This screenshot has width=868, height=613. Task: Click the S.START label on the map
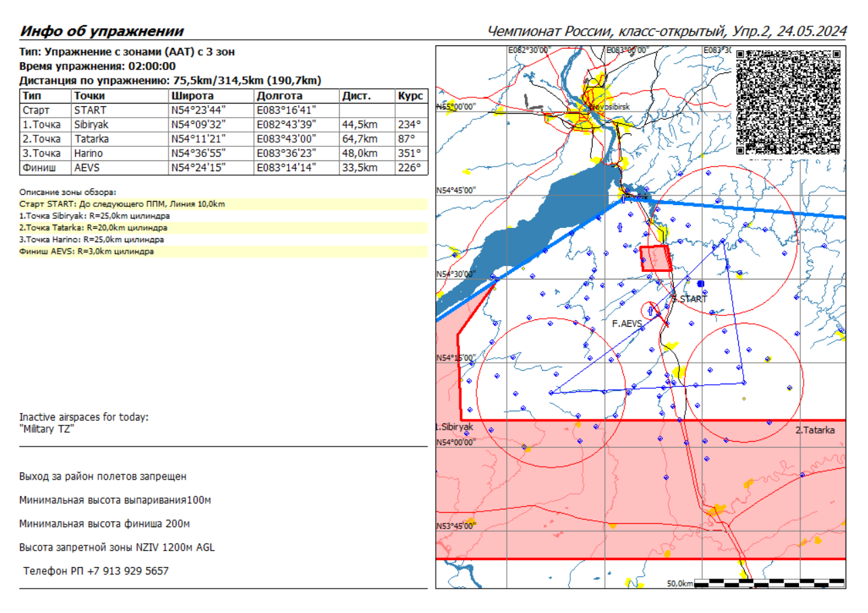coord(689,299)
